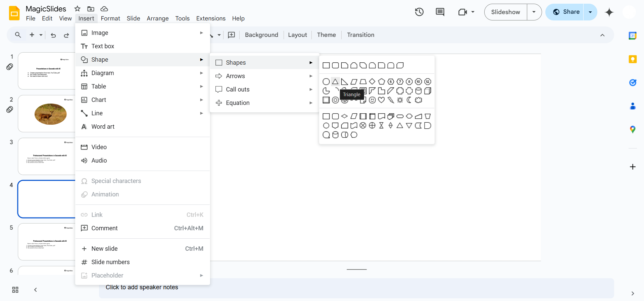Open Contacts in side panel
Viewport: 644px width, 301px height.
coord(633,106)
